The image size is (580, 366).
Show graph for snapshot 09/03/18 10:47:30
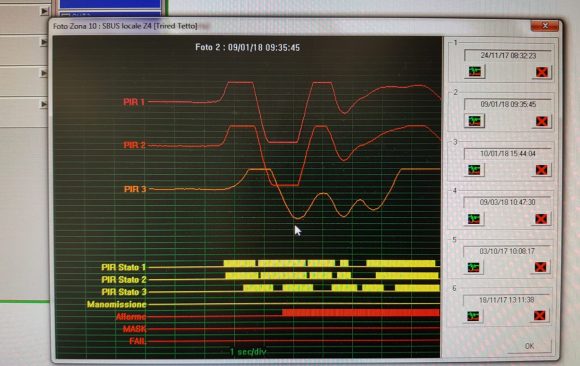pos(474,219)
